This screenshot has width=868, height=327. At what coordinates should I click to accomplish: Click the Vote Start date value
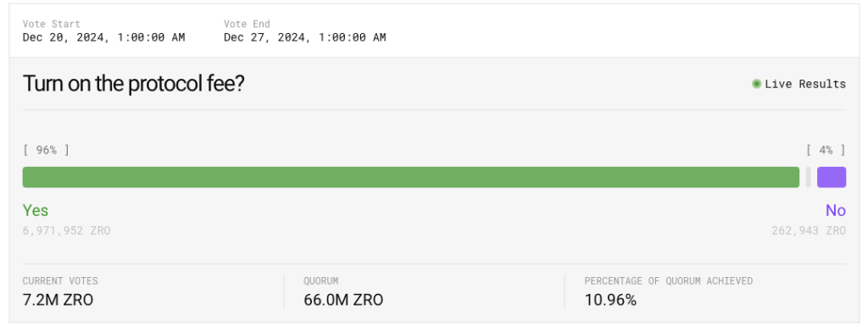[x=104, y=37]
